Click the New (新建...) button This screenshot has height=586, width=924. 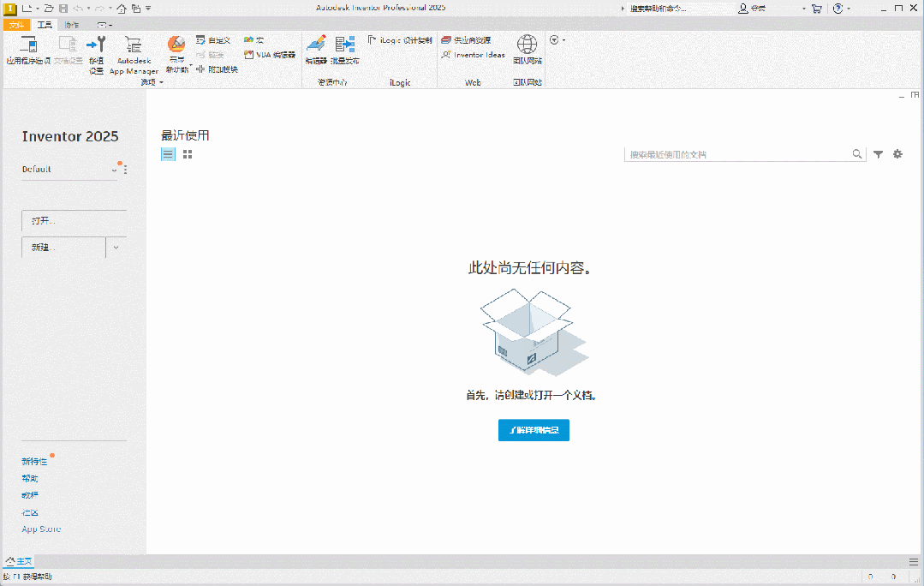[63, 248]
